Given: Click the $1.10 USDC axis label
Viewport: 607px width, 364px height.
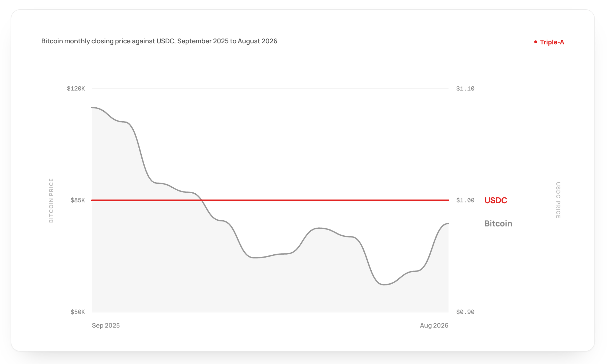Looking at the screenshot, I should [x=465, y=88].
